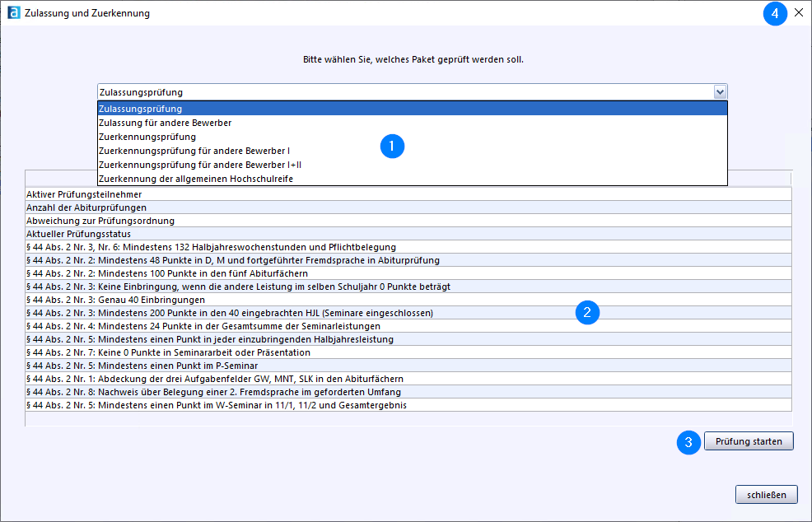Screen dimensions: 812x522
Task: Select row Mindestens 200 Punkte in 40 HJL
Action: 408,313
